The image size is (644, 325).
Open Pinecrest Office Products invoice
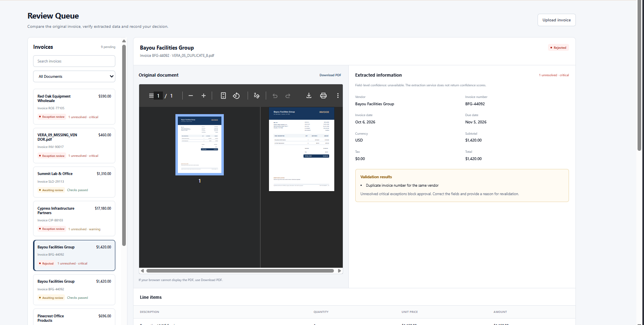(x=74, y=317)
